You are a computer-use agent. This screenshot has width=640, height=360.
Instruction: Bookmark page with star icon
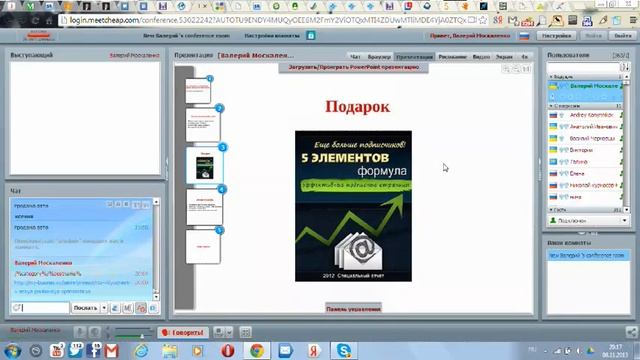click(482, 20)
